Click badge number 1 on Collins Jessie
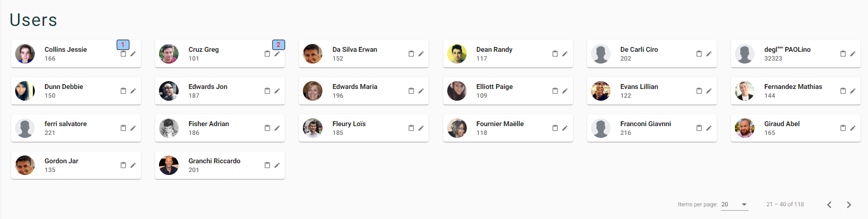The width and height of the screenshot is (868, 219). (123, 44)
